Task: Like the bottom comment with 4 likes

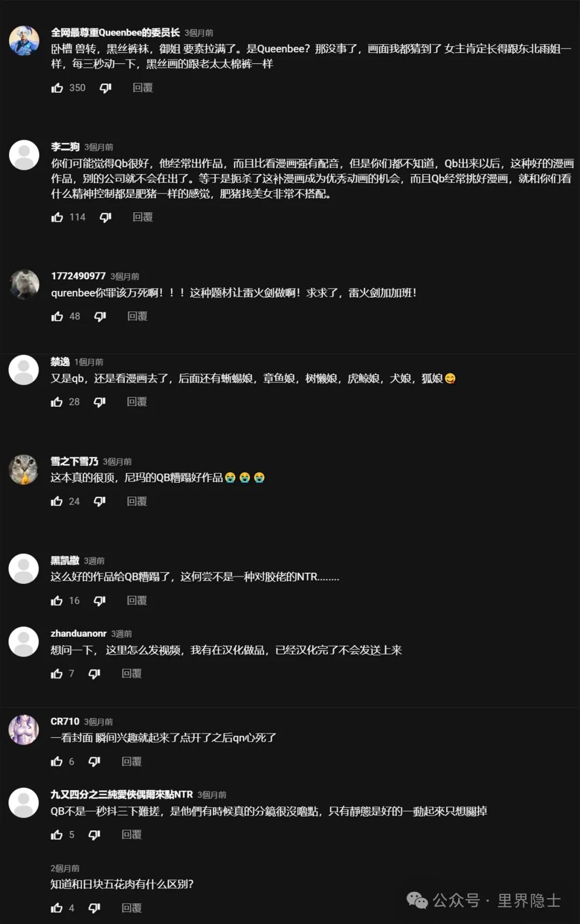Action: point(57,908)
